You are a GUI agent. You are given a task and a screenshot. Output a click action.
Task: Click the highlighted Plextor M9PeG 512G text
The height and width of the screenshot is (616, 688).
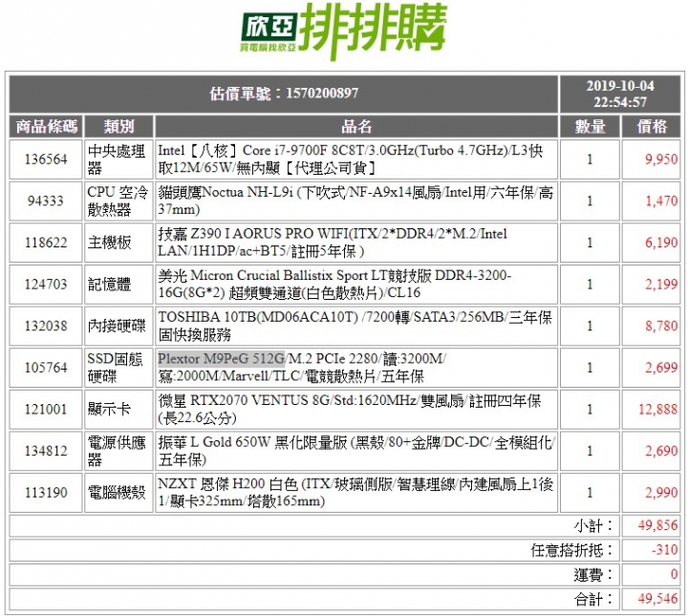221,359
